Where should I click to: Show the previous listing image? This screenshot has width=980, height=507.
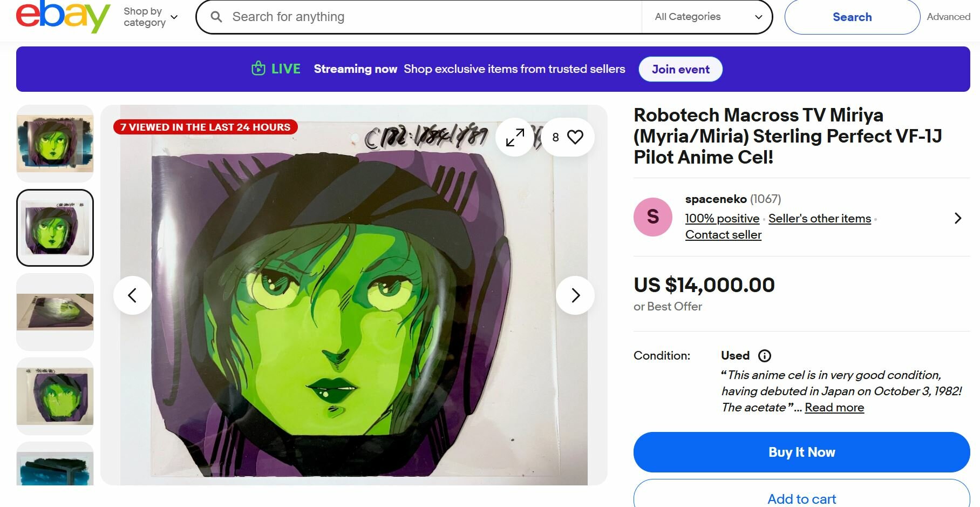(132, 295)
